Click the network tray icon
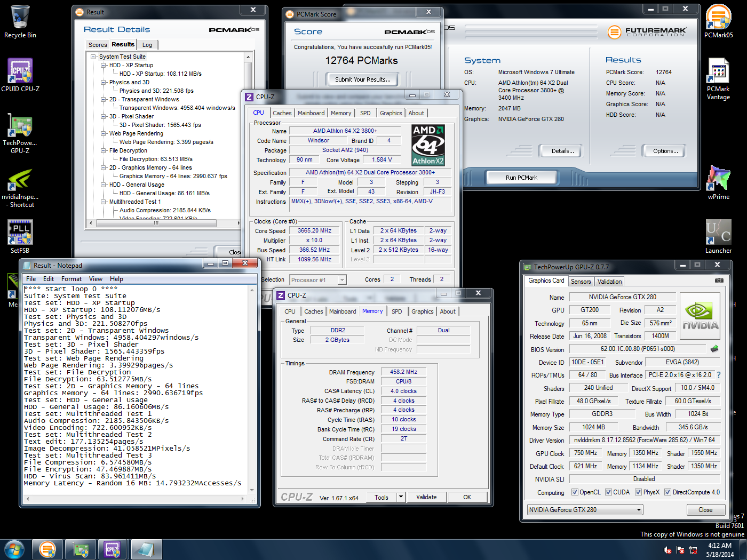Viewport: 747px width, 560px height. coord(693,550)
